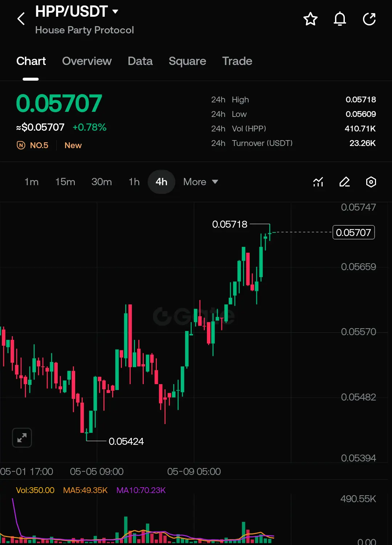Tap the MA10:70.23K indicator label

pyautogui.click(x=141, y=490)
